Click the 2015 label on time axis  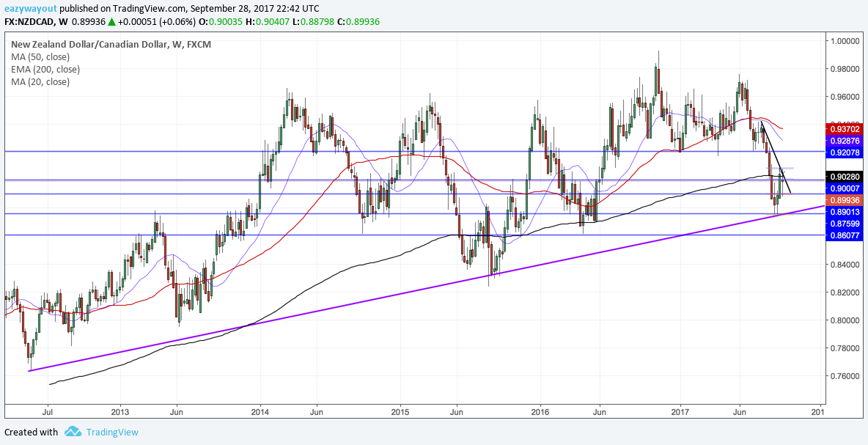(x=400, y=412)
